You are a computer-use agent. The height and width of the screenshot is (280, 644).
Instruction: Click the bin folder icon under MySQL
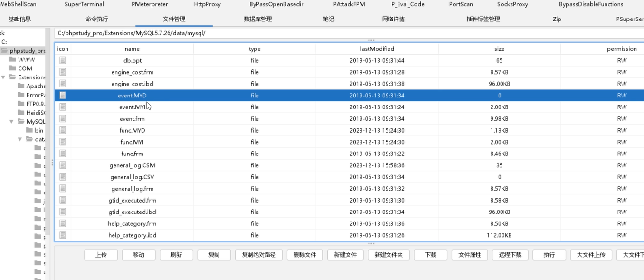tap(29, 130)
